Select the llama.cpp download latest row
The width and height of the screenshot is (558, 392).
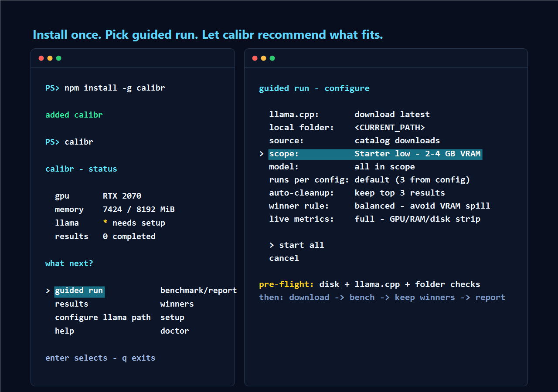350,115
